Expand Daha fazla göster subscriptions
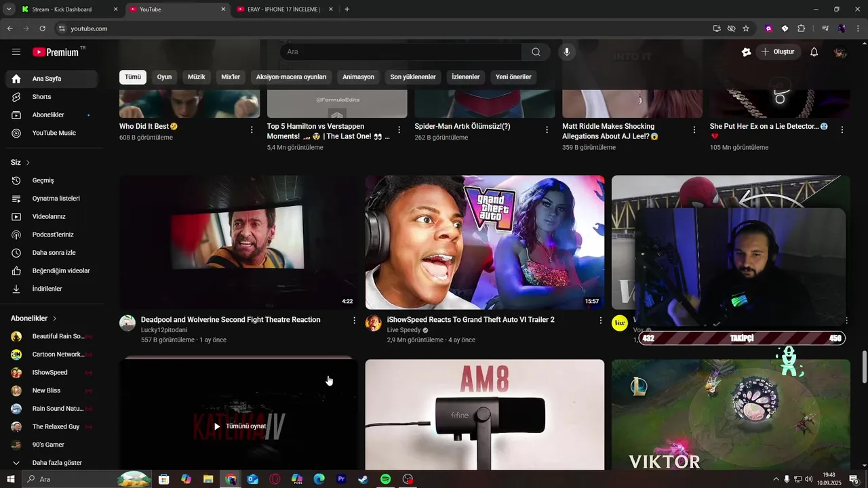Viewport: 868px width, 488px height. point(52,463)
